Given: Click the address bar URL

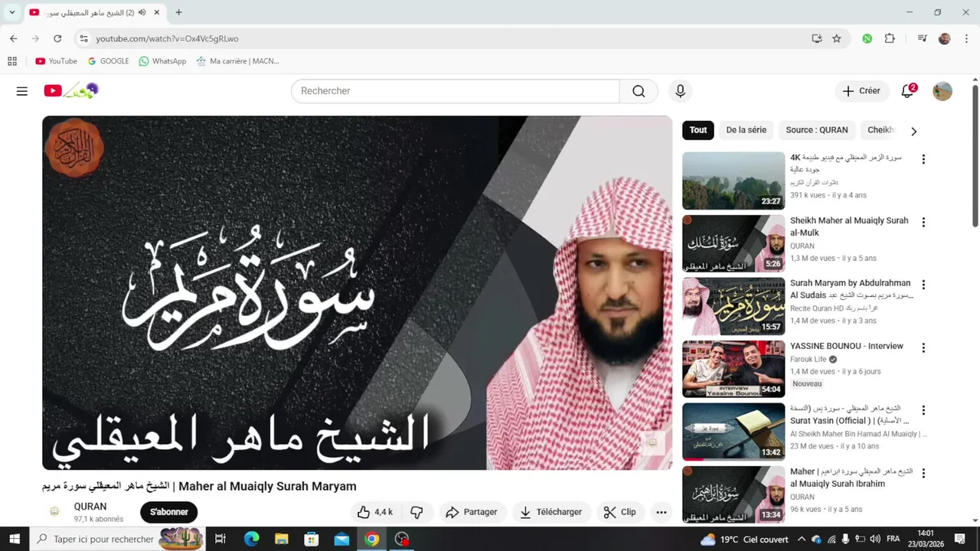Looking at the screenshot, I should (167, 38).
